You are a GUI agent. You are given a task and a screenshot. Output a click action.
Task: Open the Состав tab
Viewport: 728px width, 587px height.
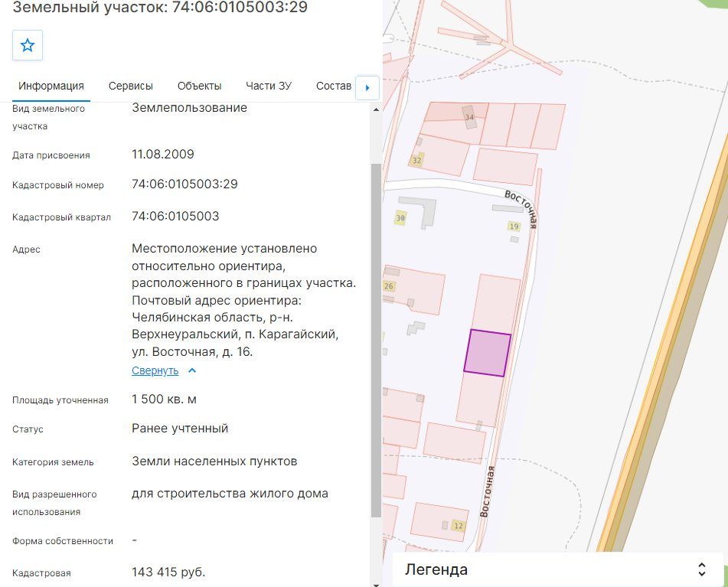point(333,86)
